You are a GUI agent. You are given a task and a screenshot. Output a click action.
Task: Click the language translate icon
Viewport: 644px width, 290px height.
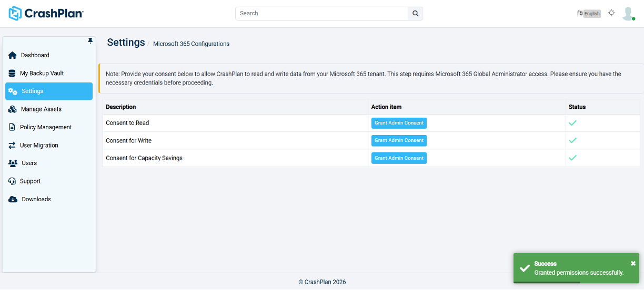[580, 13]
